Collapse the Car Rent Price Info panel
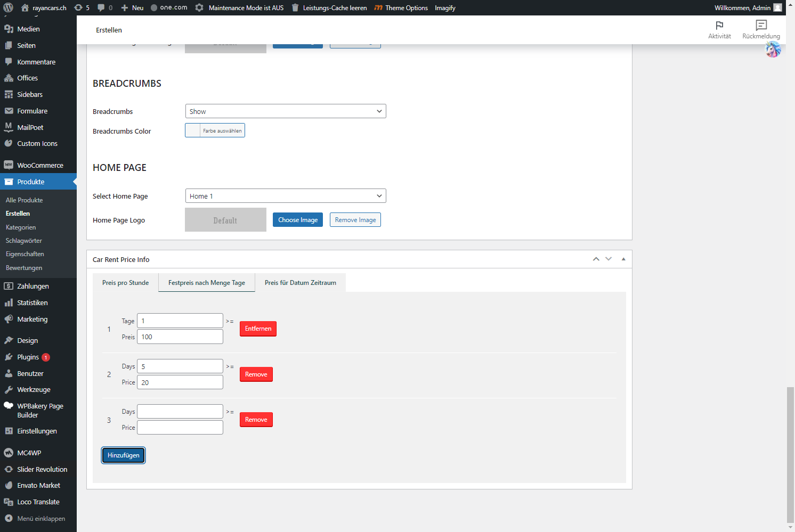Viewport: 795px width, 532px height. [x=623, y=259]
